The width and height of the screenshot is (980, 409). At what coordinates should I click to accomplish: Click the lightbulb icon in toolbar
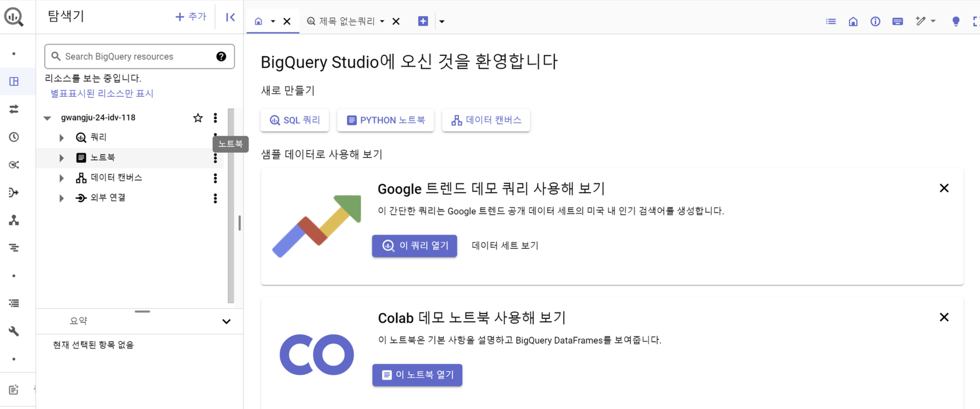pyautogui.click(x=955, y=21)
